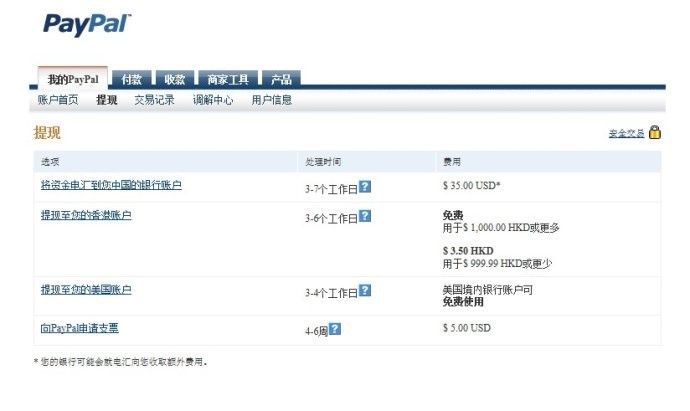This screenshot has width=690, height=411.
Task: Click the 免费使用 text
Action: tap(463, 302)
